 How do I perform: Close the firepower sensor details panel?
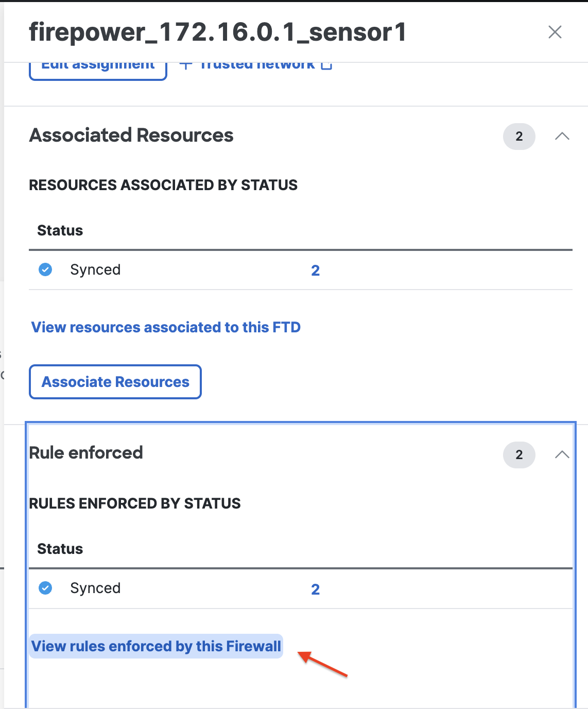coord(555,32)
